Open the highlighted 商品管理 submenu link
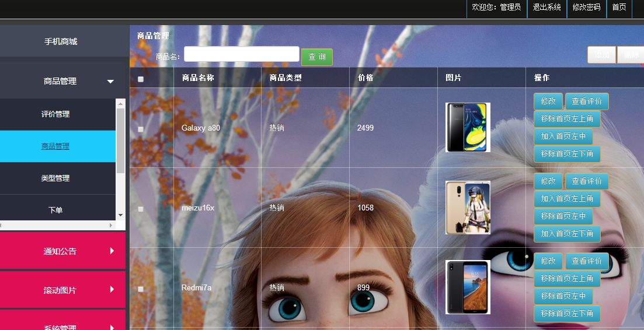 55,146
